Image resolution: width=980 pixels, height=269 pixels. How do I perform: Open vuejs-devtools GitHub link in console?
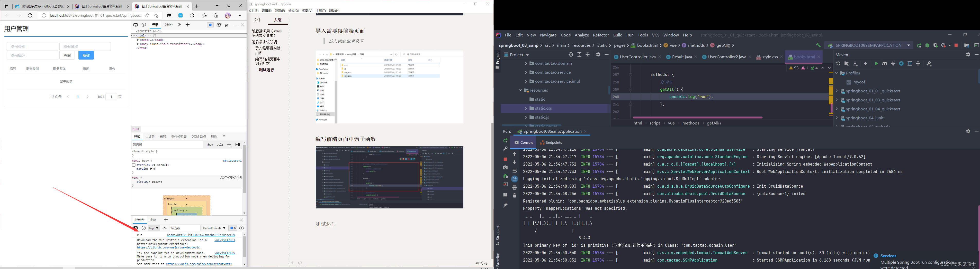click(x=168, y=248)
